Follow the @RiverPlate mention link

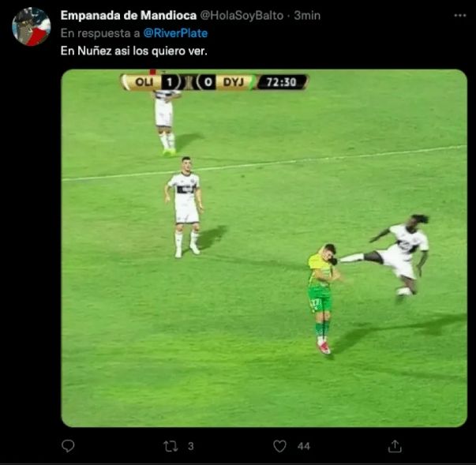[175, 33]
